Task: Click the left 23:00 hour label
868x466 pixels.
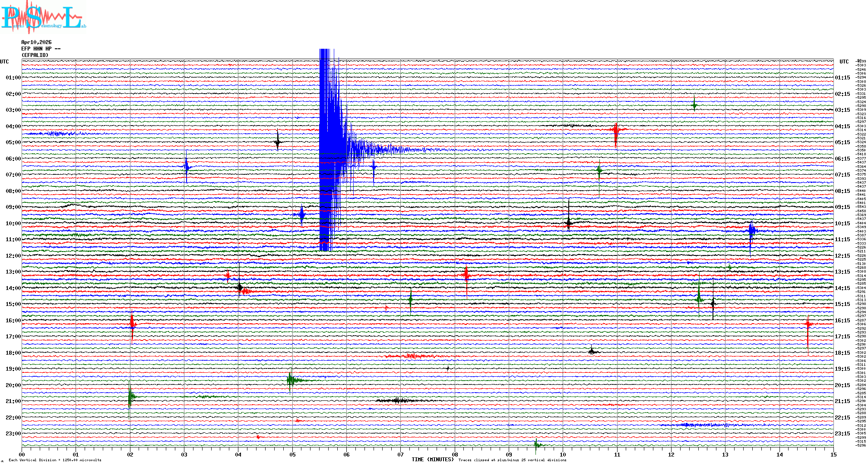Action: pyautogui.click(x=13, y=434)
